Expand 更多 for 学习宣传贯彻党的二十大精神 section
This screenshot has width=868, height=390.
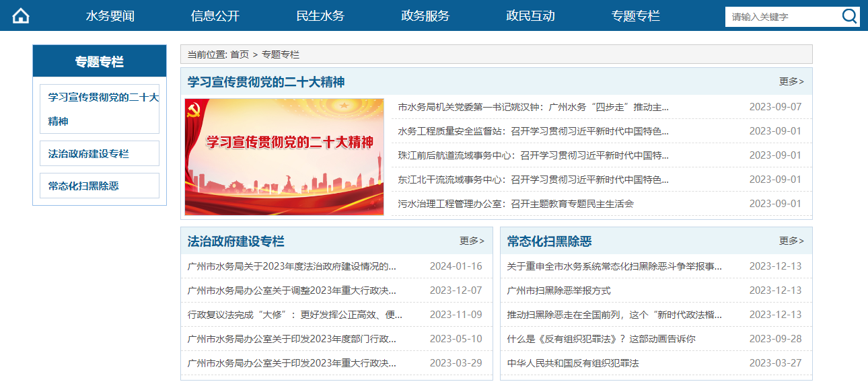tap(791, 81)
